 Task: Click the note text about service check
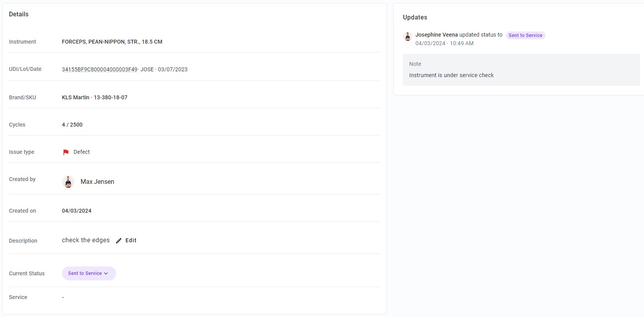(x=451, y=75)
